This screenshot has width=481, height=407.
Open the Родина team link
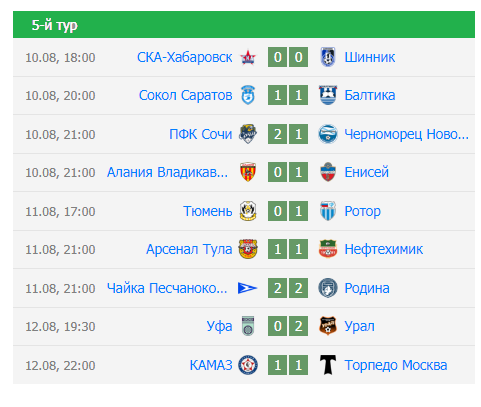coord(367,288)
